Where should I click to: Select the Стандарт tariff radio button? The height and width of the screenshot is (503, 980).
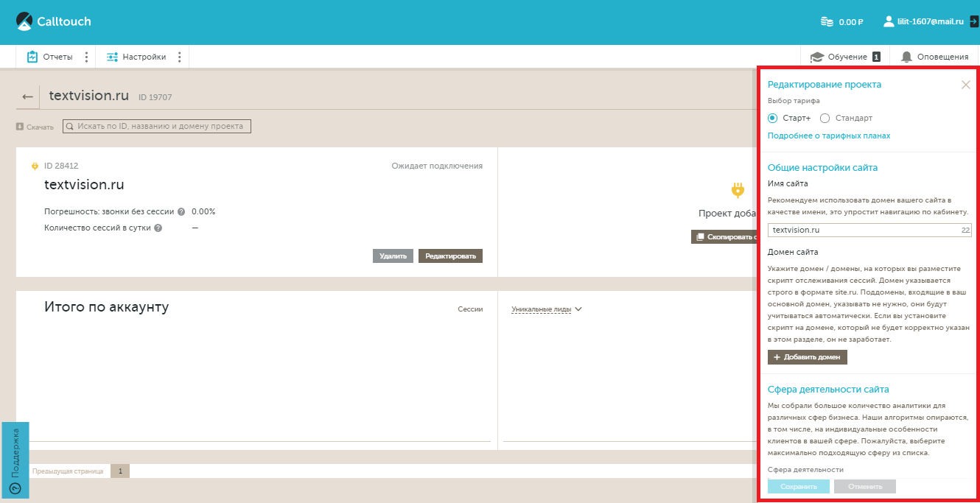[x=825, y=118]
